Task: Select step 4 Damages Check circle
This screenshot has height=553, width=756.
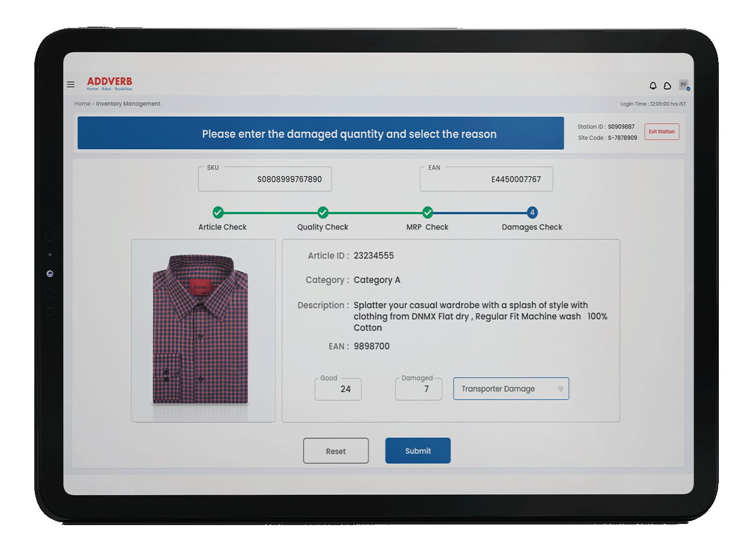Action: tap(532, 213)
